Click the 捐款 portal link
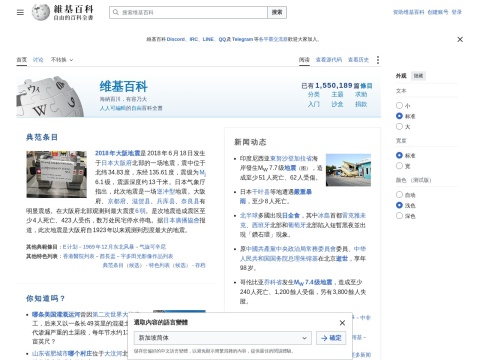Screen dimensions: 480x360 (x=361, y=104)
